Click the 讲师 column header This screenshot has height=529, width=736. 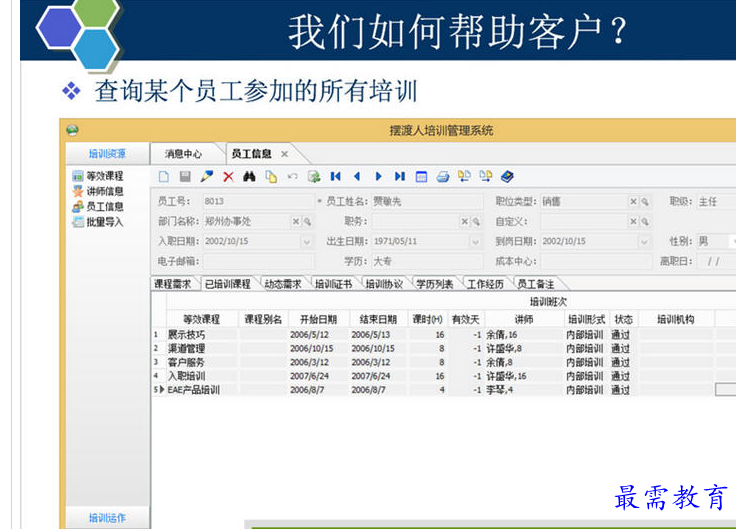coord(524,320)
